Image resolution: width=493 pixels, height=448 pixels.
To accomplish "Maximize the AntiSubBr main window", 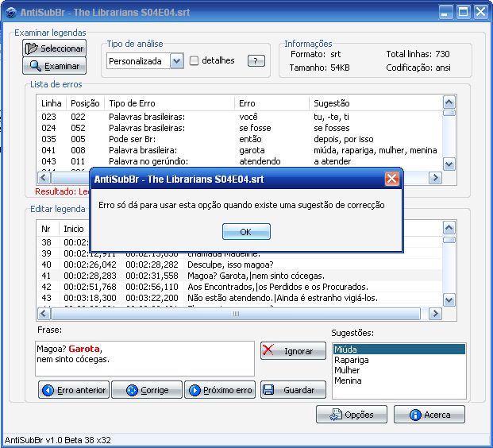I will click(x=464, y=12).
